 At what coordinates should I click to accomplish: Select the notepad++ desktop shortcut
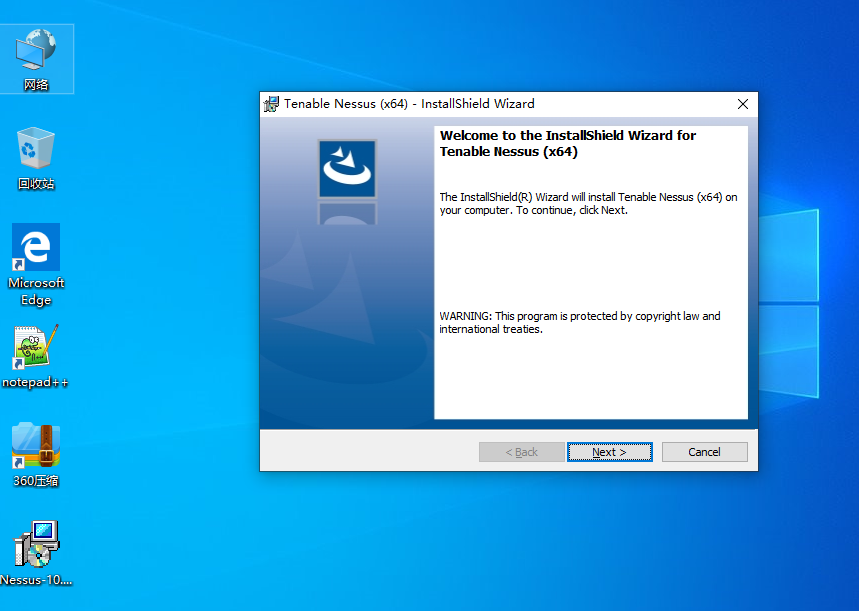35,357
